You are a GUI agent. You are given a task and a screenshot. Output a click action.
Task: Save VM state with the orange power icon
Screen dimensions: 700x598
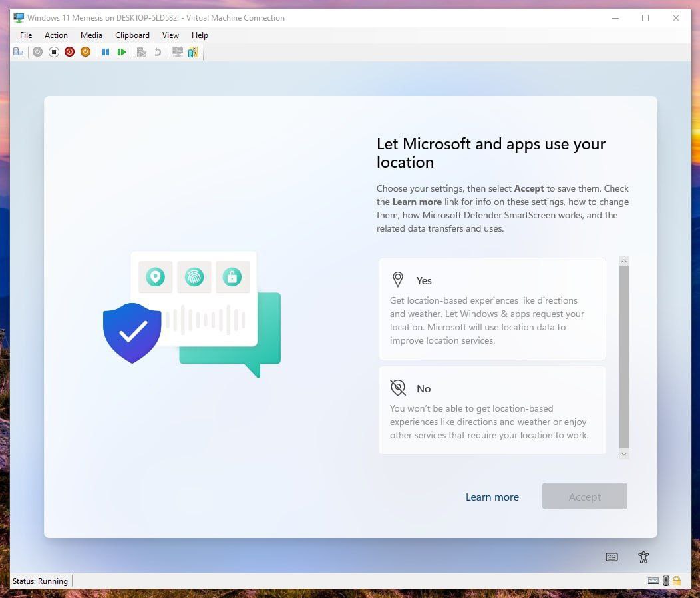tap(85, 53)
